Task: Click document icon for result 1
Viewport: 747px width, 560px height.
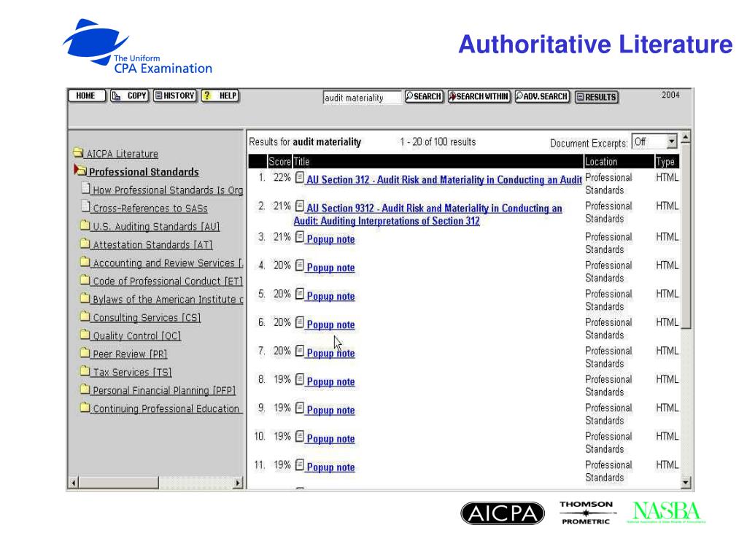Action: click(299, 178)
